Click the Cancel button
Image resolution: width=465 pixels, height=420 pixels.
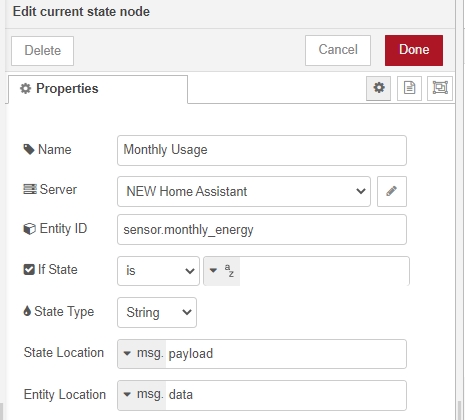point(338,50)
